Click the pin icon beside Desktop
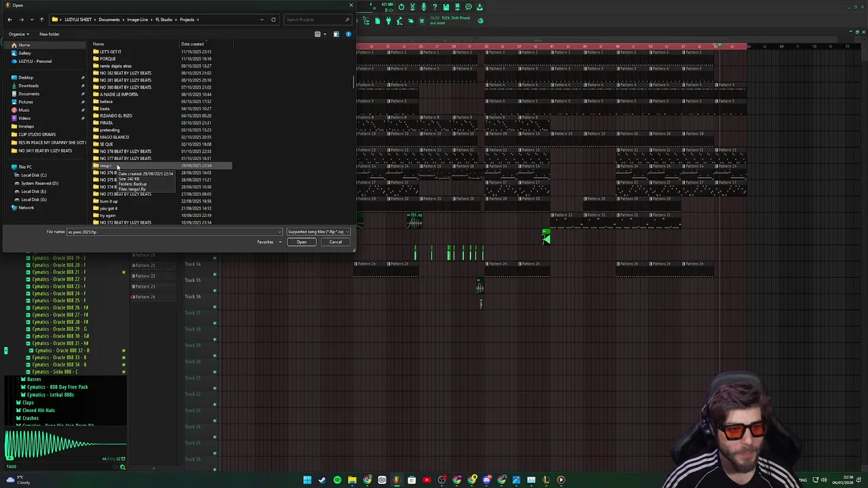The image size is (868, 488). click(x=83, y=77)
